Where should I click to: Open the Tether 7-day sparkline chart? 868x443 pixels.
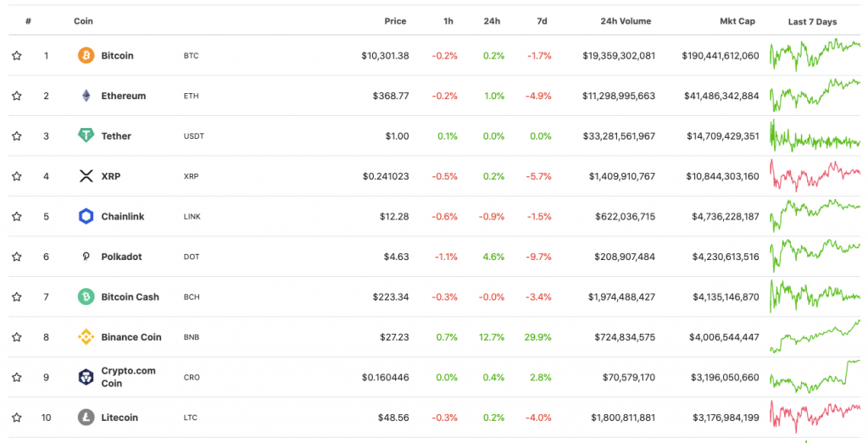(815, 136)
